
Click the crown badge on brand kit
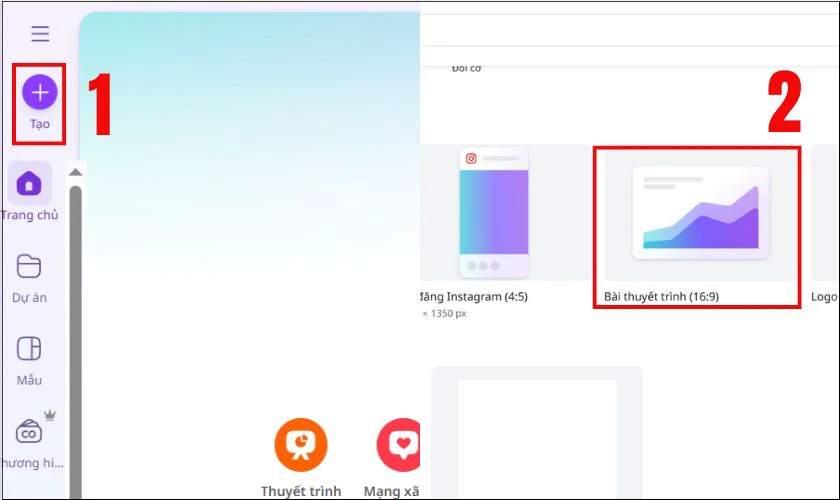point(50,414)
